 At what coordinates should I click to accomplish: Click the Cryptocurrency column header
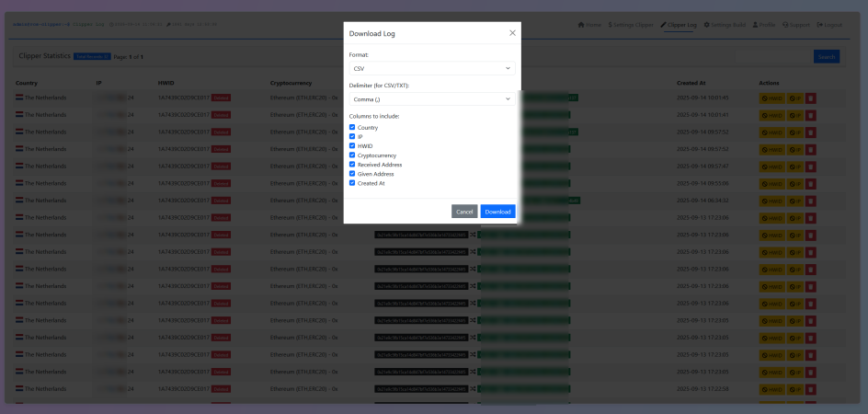[291, 83]
